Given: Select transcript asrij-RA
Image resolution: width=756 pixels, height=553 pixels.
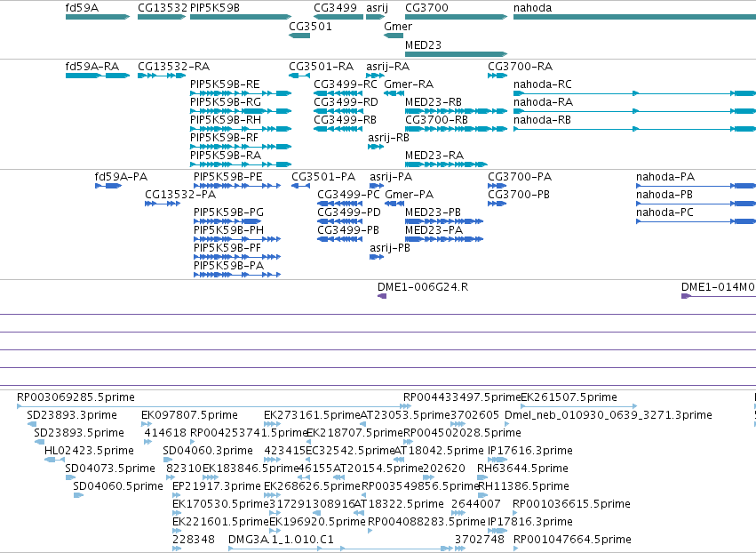Looking at the screenshot, I should (387, 66).
